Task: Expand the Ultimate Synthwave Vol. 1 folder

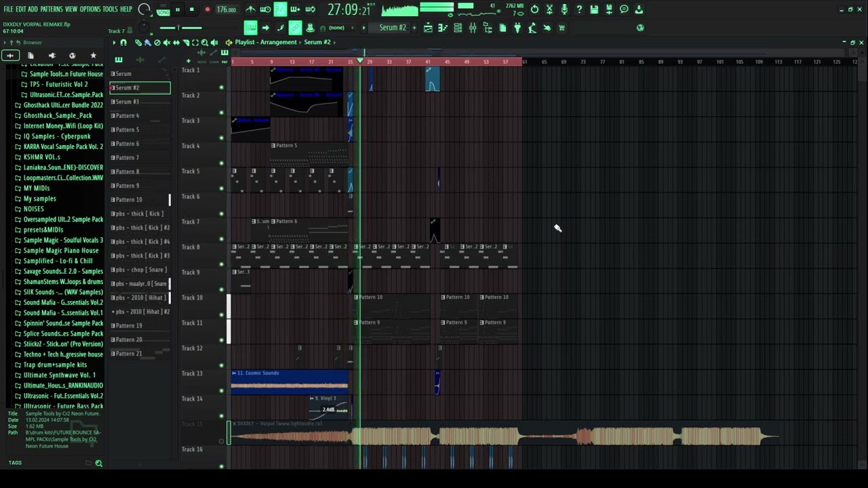Action: pos(59,375)
